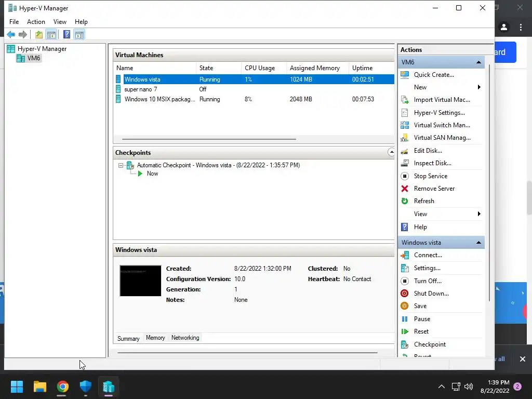Expand the View submenu arrow in Actions
Image resolution: width=532 pixels, height=399 pixels.
479,214
